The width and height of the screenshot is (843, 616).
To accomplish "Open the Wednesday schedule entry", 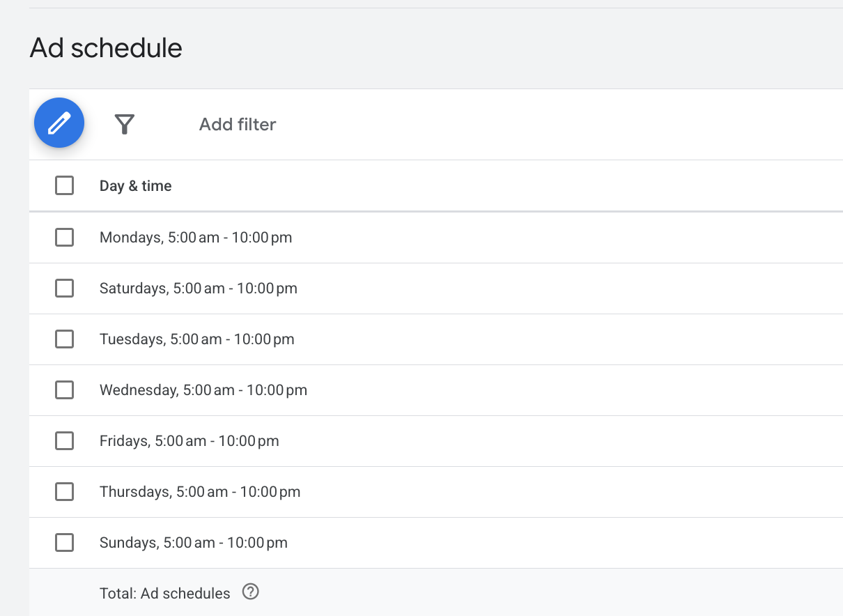I will coord(203,390).
